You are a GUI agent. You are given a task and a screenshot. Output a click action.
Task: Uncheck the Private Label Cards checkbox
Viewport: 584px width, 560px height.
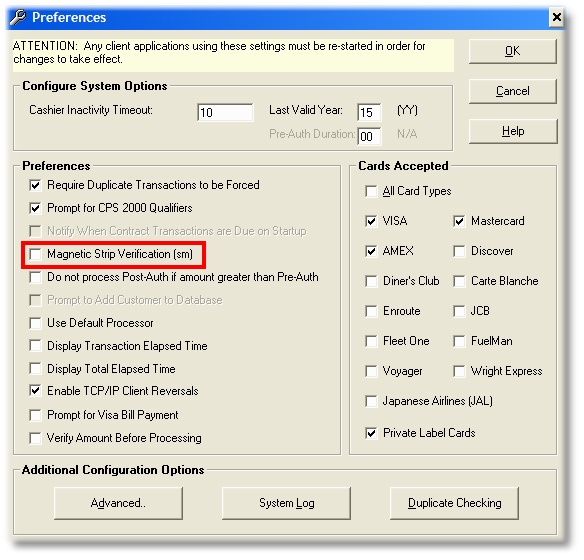click(371, 433)
